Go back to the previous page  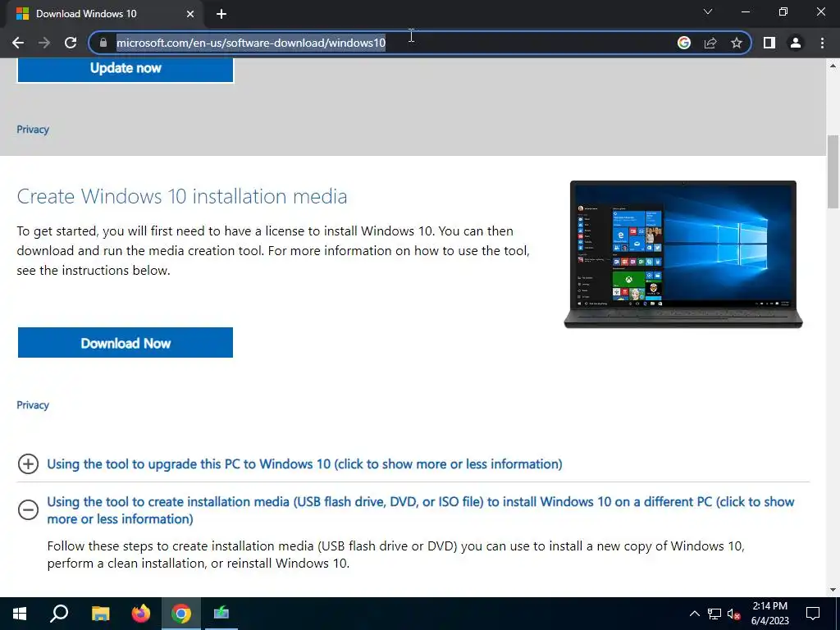(x=18, y=43)
